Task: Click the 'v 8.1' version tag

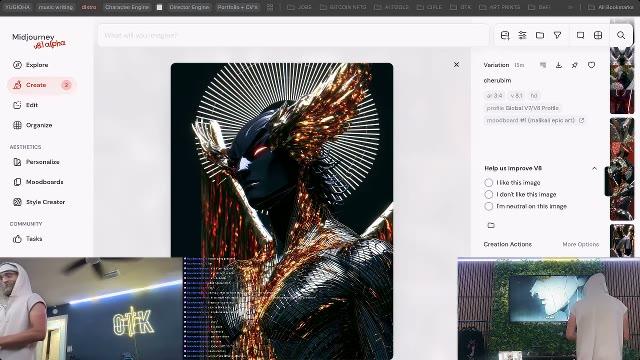Action: [x=516, y=96]
